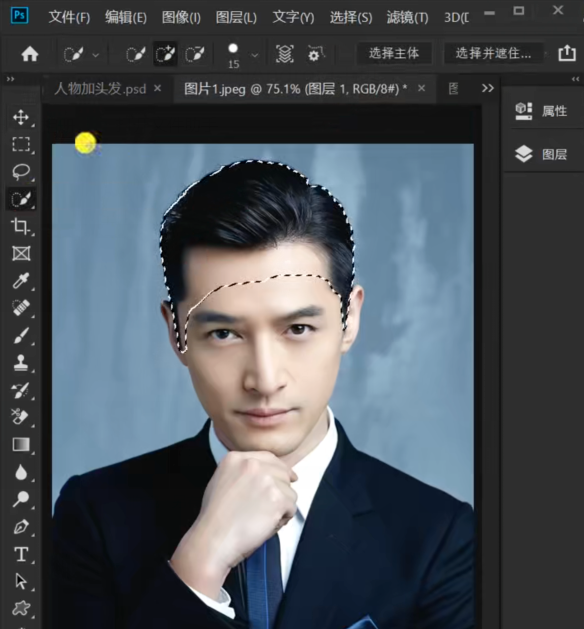584x629 pixels.
Task: Open the 图层 panel
Action: (x=541, y=154)
